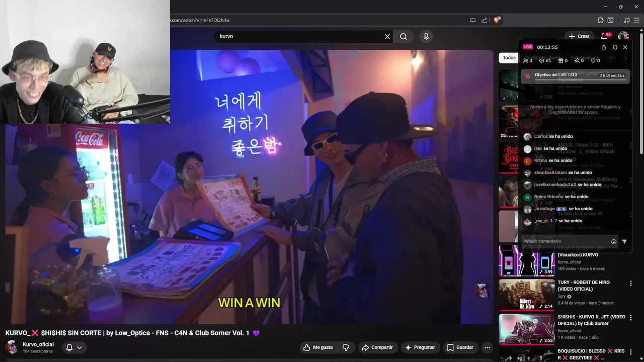Viewport: 644px width, 362px height.
Task: View the viewers count eye icon
Action: (542, 60)
